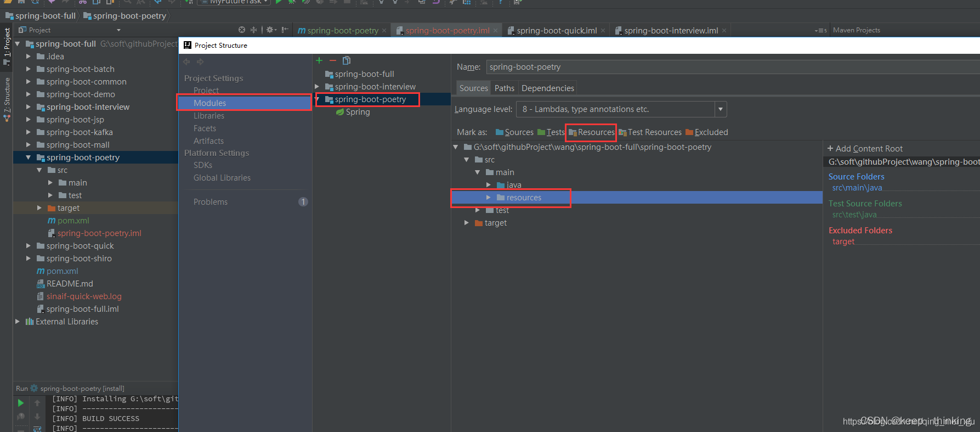Click the scroll from source target icon

pyautogui.click(x=242, y=30)
